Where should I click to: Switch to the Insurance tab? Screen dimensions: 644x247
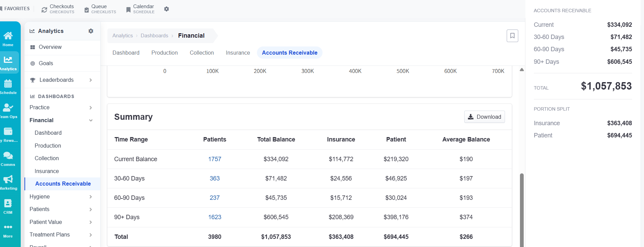(x=238, y=53)
